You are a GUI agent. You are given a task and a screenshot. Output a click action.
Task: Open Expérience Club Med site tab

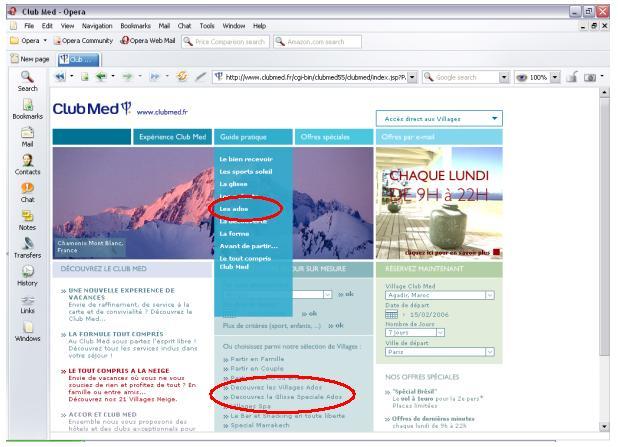(173, 137)
